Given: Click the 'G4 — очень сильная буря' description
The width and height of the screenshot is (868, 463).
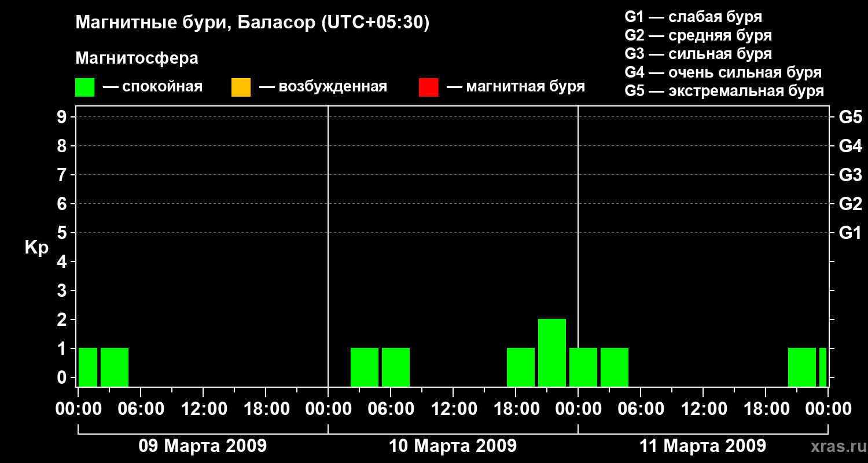Looking at the screenshot, I should pyautogui.click(x=723, y=72).
